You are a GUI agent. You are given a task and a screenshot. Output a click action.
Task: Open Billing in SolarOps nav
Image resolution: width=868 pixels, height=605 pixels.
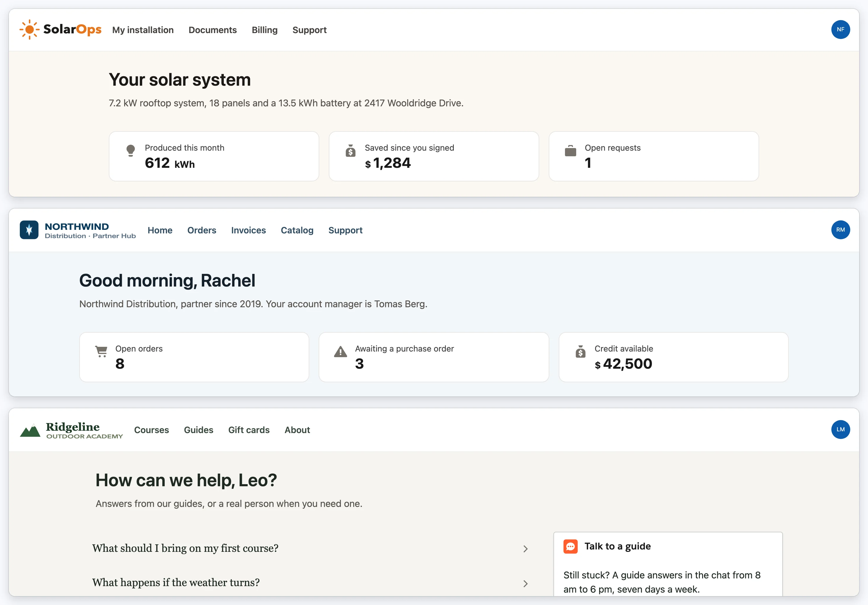coord(265,30)
